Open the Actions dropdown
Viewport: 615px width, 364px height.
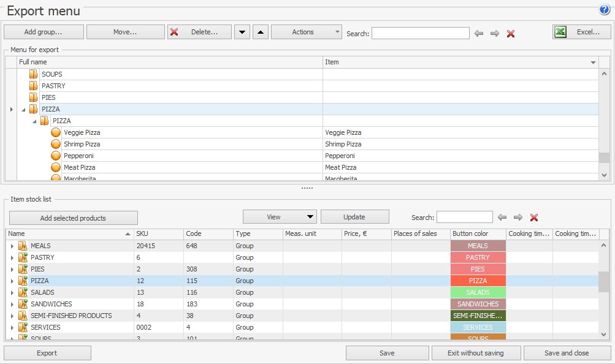[x=306, y=32]
